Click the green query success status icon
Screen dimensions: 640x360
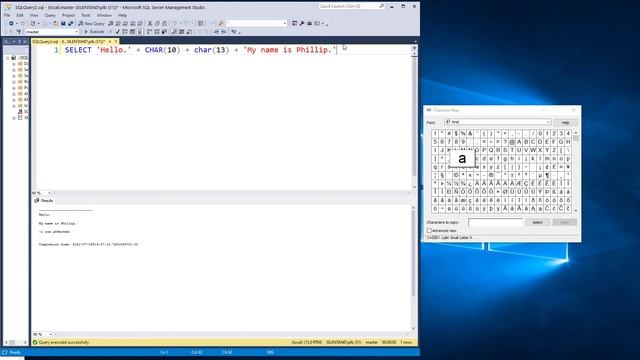point(35,342)
